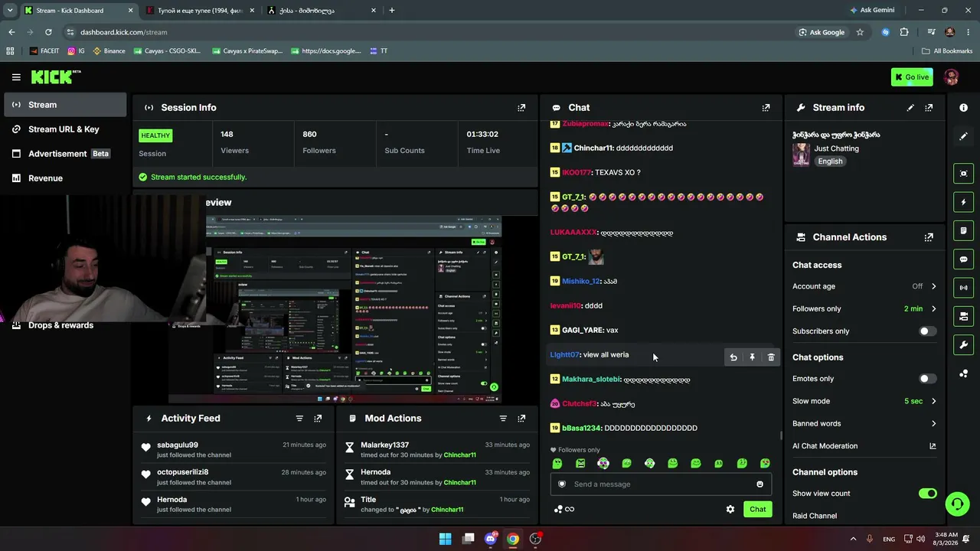Show hidden system tray icons
This screenshot has width=980, height=551.
853,539
